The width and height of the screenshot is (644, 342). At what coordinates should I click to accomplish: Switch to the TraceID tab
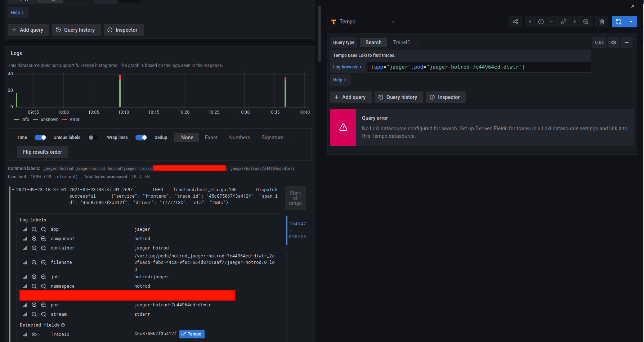[402, 42]
